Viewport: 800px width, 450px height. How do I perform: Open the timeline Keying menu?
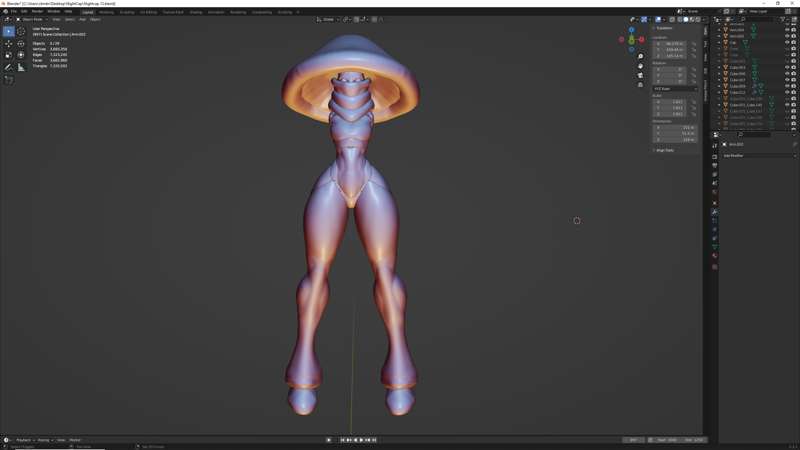[x=44, y=440]
